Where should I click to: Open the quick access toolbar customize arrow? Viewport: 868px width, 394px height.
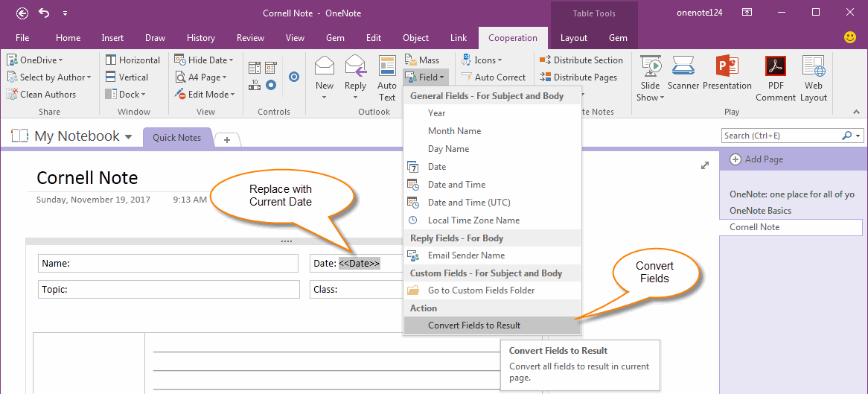click(x=65, y=13)
